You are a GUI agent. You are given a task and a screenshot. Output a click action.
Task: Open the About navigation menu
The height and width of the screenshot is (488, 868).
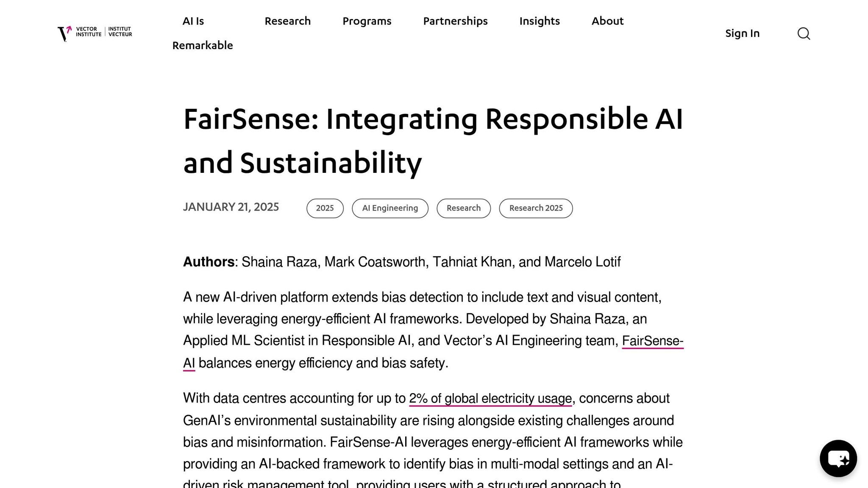point(608,21)
